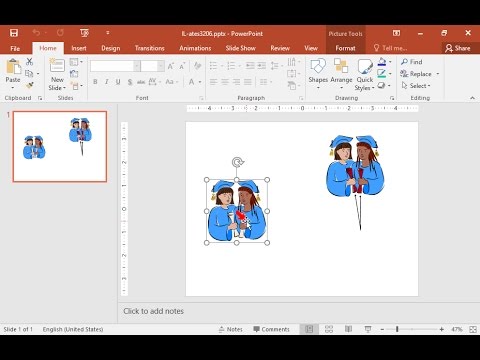The height and width of the screenshot is (360, 480).
Task: Increase font size button
Action: pyautogui.click(x=171, y=66)
